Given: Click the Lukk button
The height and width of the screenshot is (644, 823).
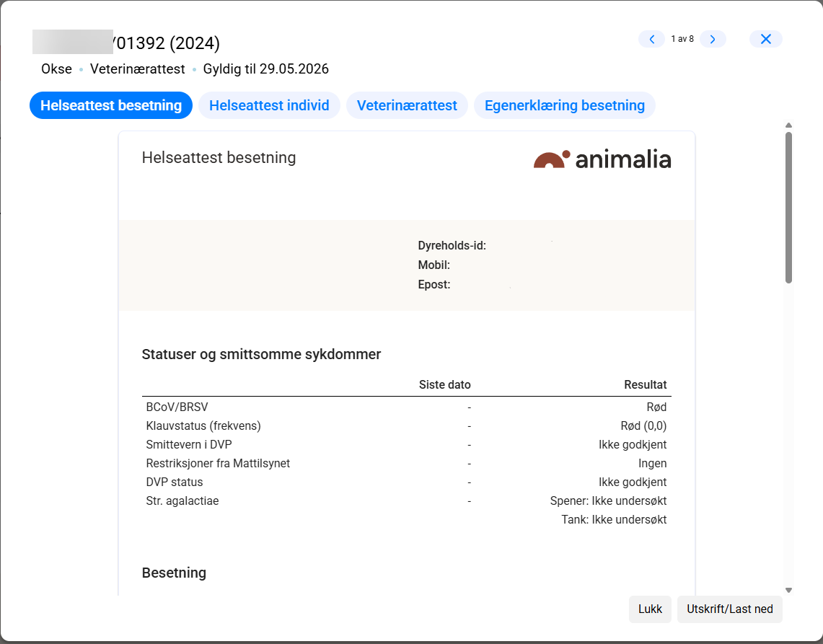Looking at the screenshot, I should (651, 609).
